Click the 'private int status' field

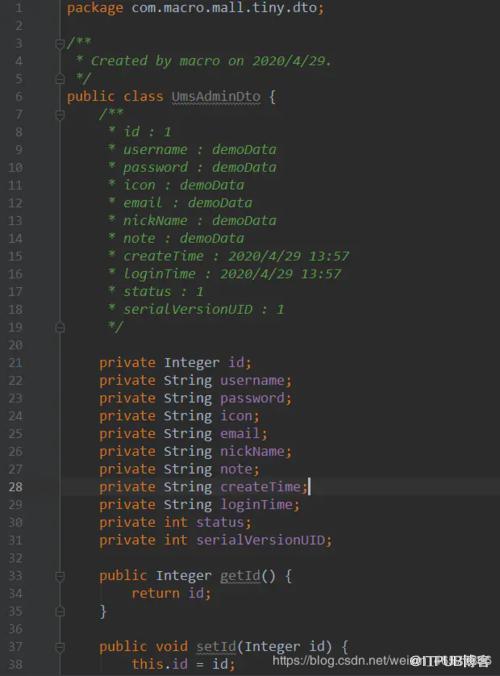[175, 522]
